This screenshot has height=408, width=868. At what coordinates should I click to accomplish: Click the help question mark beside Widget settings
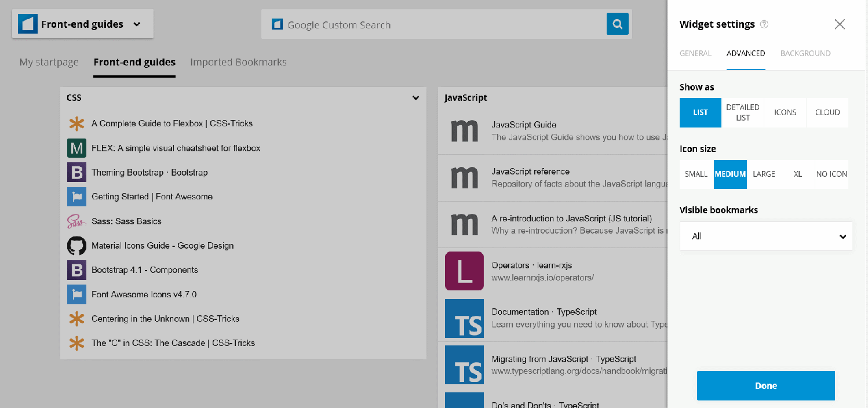pos(764,24)
